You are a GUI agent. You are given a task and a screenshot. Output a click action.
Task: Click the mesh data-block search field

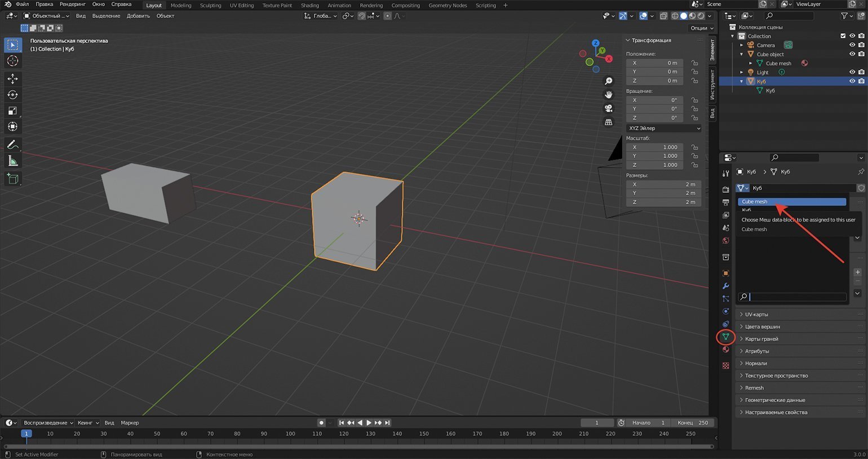tap(792, 297)
